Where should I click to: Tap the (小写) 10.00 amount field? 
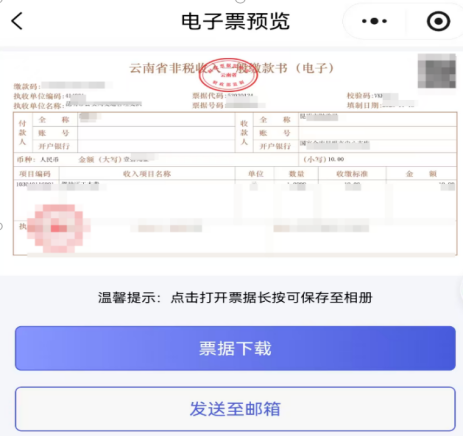(324, 159)
